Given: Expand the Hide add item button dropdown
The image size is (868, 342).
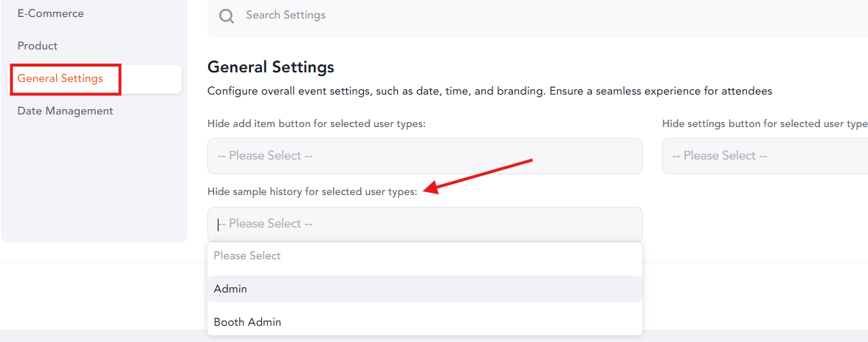Looking at the screenshot, I should pyautogui.click(x=425, y=156).
